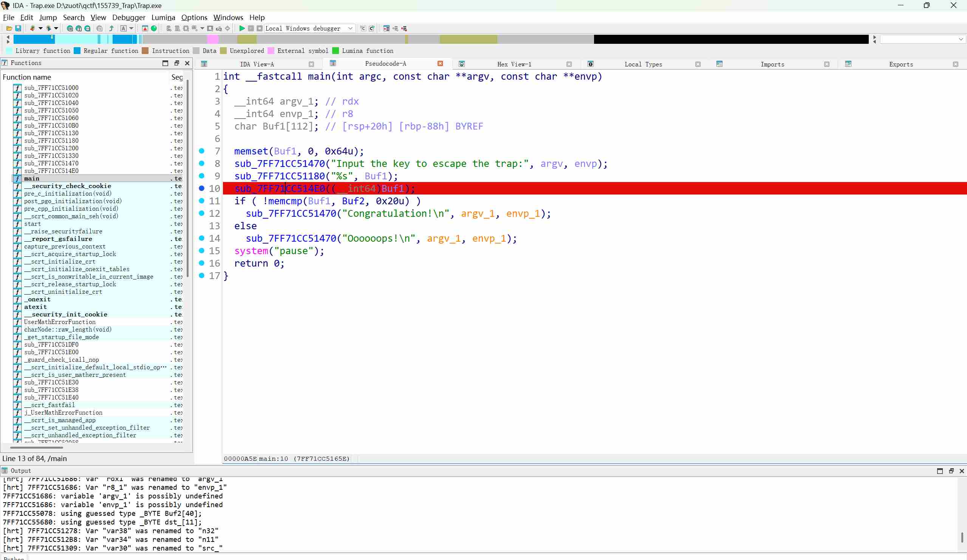The height and width of the screenshot is (560, 967).
Task: Click the save database floppy icon
Action: click(x=18, y=28)
